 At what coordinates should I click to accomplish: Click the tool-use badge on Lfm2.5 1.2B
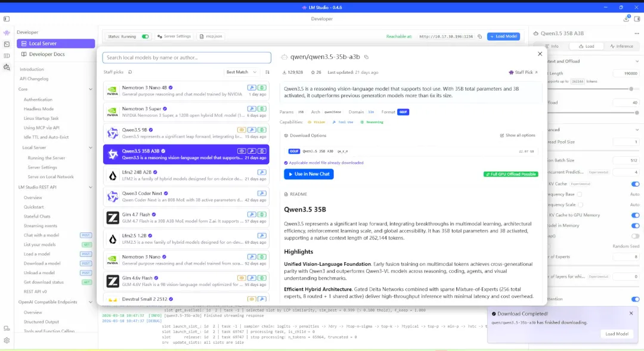262,235
